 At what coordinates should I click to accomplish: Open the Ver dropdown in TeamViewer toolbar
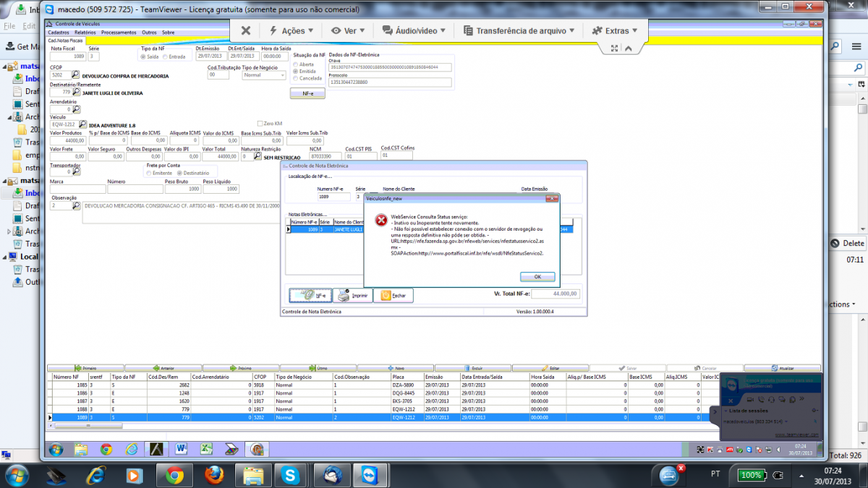point(347,30)
